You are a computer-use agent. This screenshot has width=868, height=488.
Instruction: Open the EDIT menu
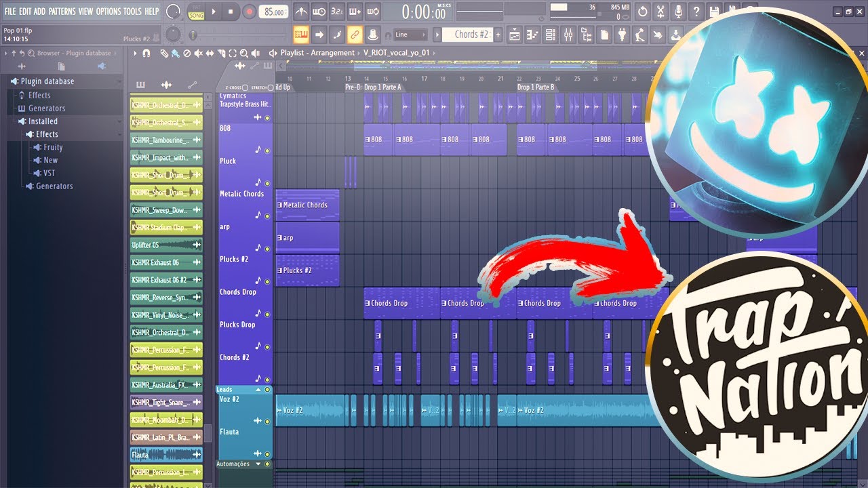point(25,12)
